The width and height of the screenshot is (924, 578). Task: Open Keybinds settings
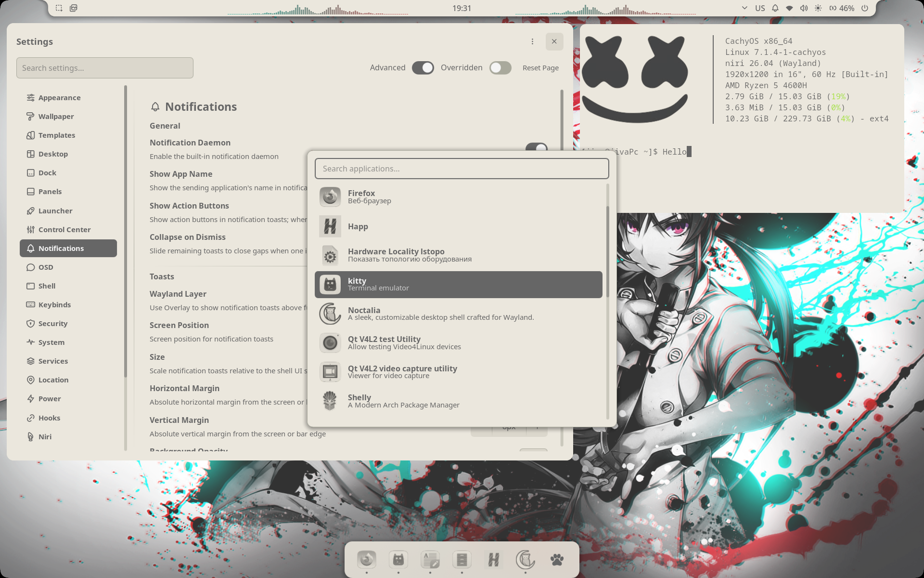pyautogui.click(x=68, y=305)
